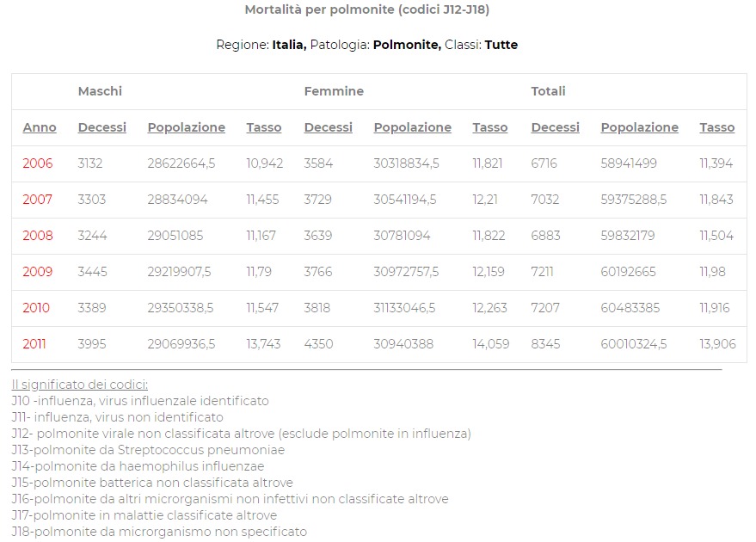The image size is (756, 542).
Task: Sort by Popolazione under Totali
Action: pos(639,127)
